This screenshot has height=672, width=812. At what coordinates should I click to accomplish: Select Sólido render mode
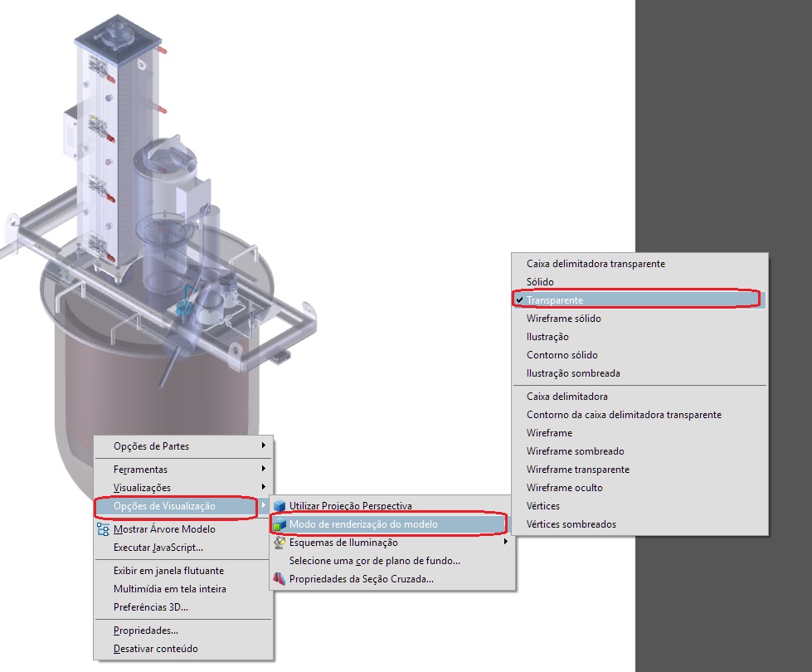tap(639, 282)
